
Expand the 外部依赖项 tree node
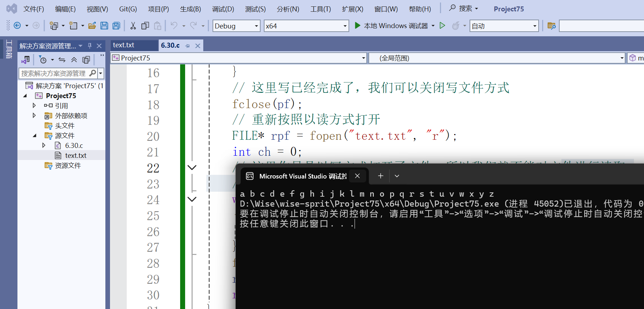point(34,115)
